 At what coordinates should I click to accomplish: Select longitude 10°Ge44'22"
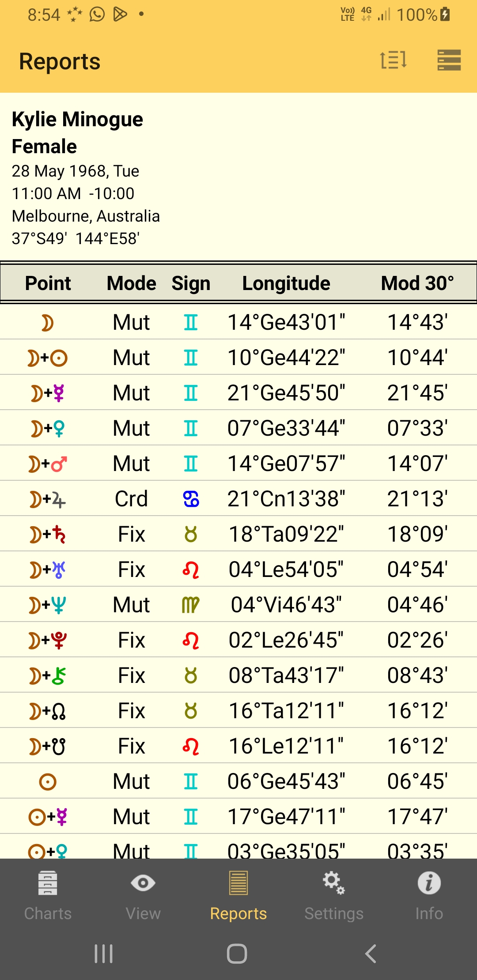(286, 358)
